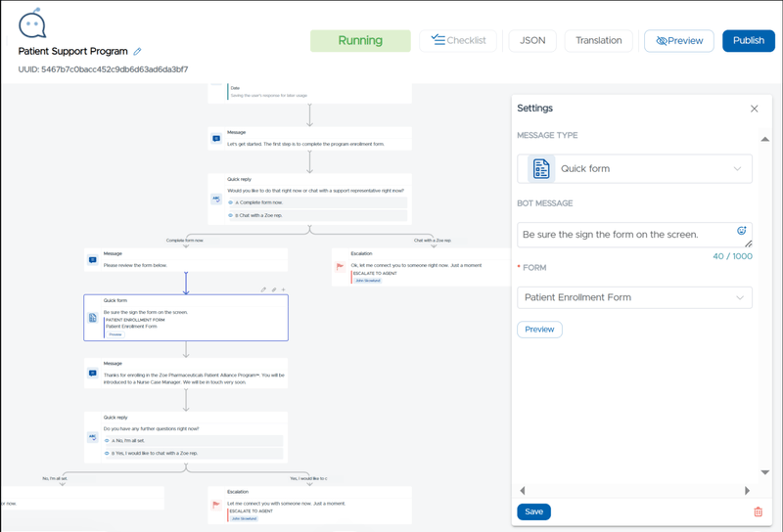
Task: Click the red flag icon on 'Ok, let me connect' escalation
Action: coord(340,267)
